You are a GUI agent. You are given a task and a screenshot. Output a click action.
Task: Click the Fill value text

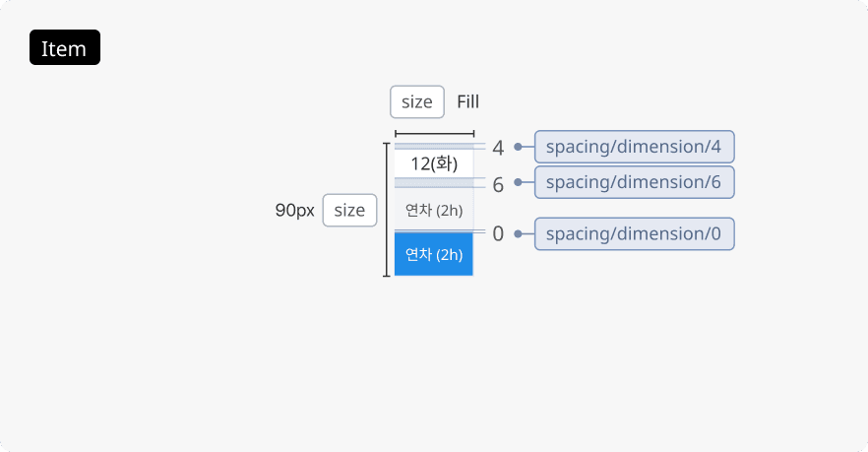point(468,101)
